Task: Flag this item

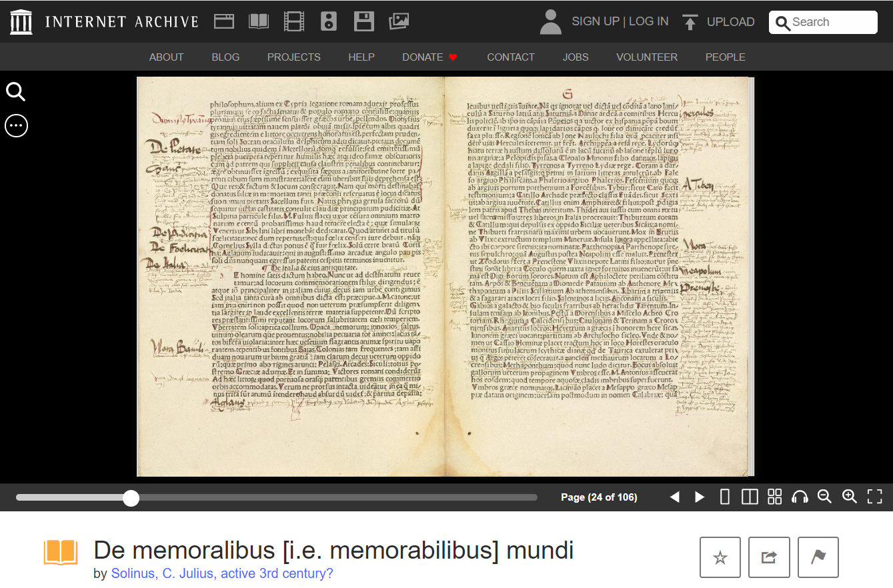Action: coord(818,557)
